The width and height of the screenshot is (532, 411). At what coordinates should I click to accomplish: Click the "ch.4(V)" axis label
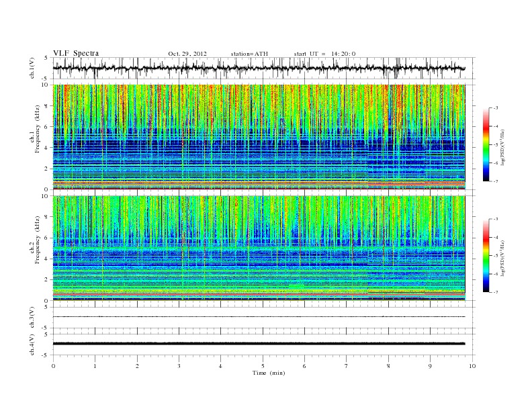click(32, 345)
